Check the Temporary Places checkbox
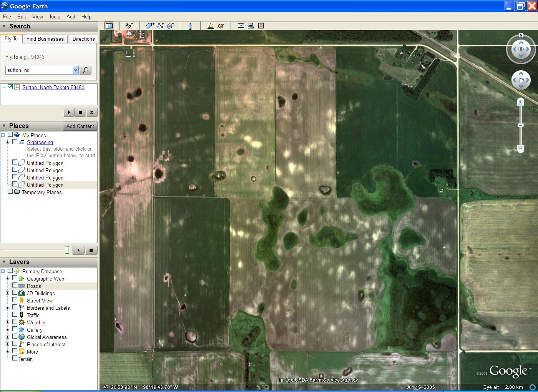 (10, 192)
